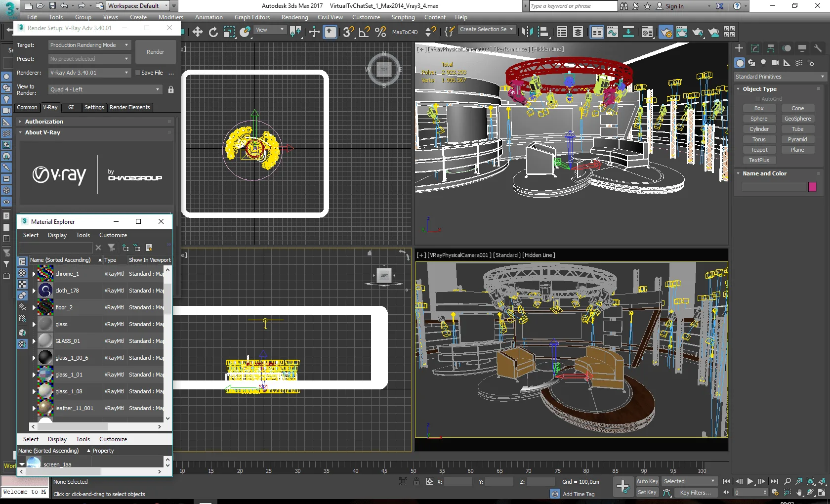Open Render Setup teapot icon
The image size is (830, 504).
[x=666, y=32]
